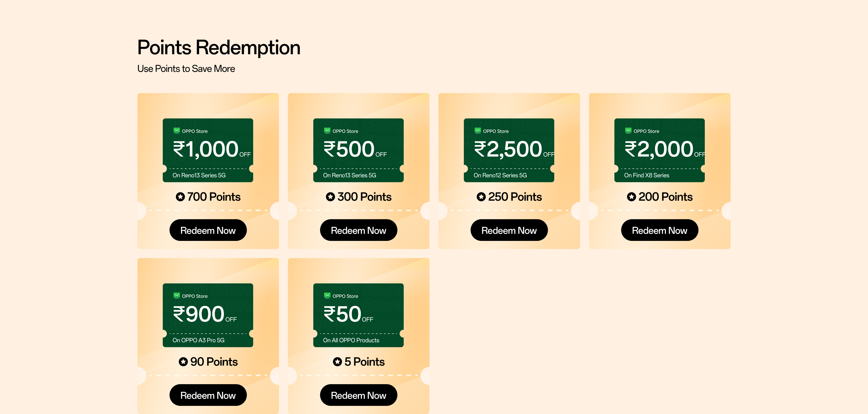Click OPPO Store logo on ₹50 coupon
Image resolution: width=868 pixels, height=414 pixels.
coord(327,296)
